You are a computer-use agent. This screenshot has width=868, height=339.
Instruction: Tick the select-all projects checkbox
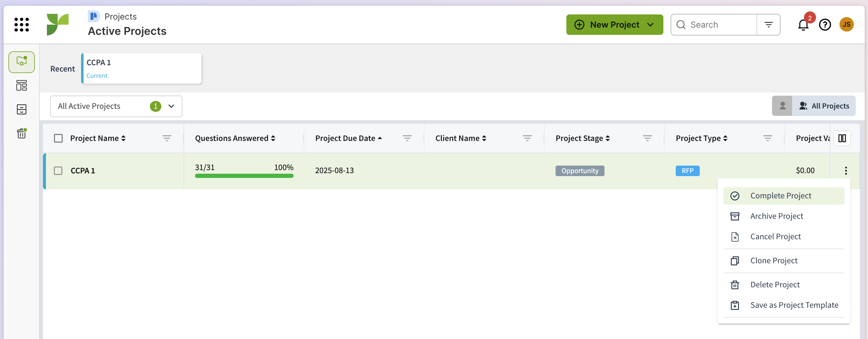coord(58,138)
